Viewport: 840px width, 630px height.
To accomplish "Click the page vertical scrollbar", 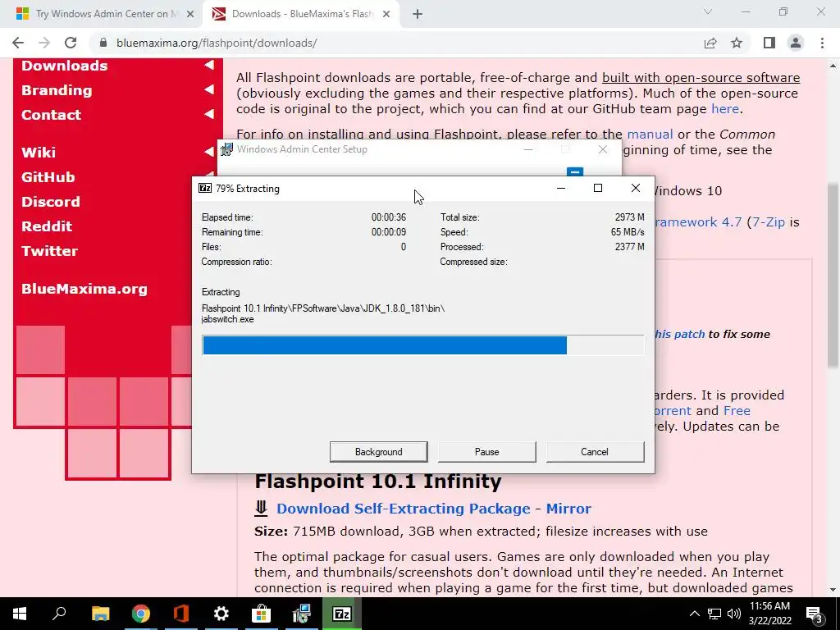I will point(833,276).
